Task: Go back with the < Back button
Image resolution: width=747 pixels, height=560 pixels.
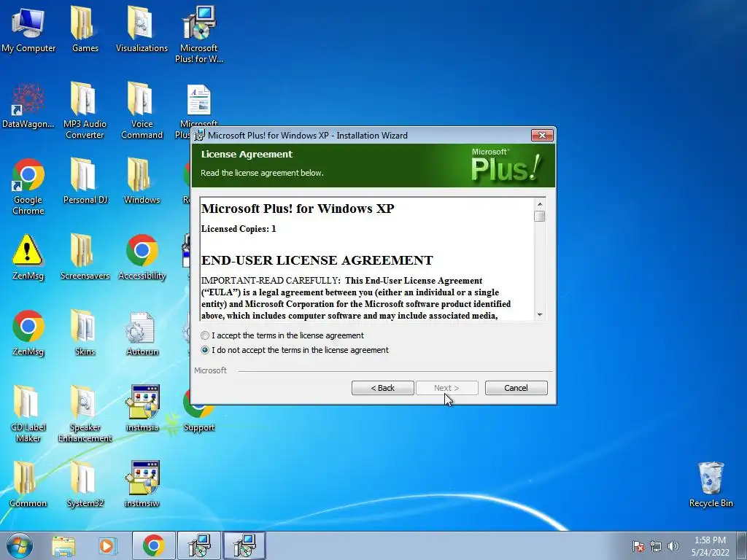Action: tap(382, 388)
